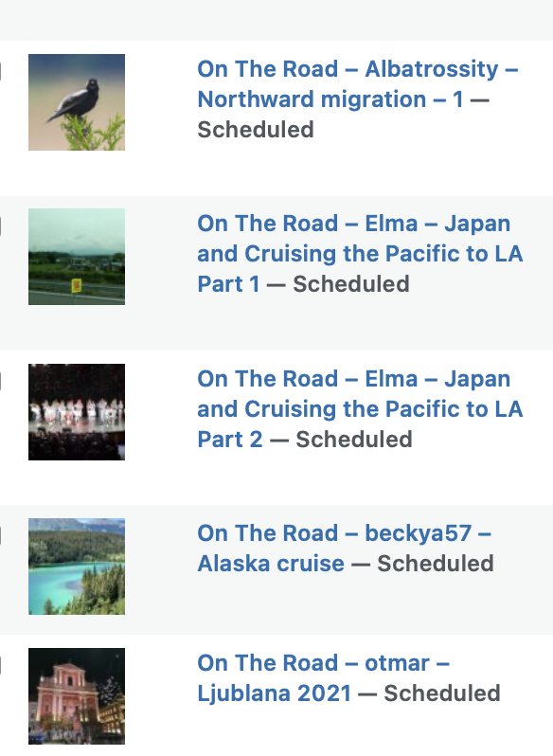
Task: Open the beckya57 Alaska cruise post
Action: point(344,549)
